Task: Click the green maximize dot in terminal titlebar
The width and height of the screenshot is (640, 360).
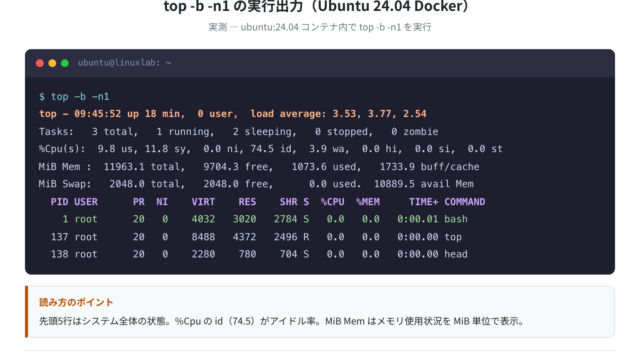Action: [64, 63]
